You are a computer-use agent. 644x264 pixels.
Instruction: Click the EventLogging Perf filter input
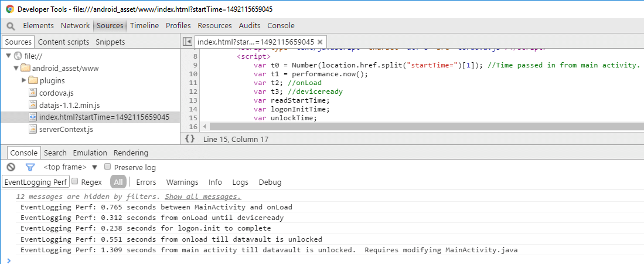(x=36, y=182)
